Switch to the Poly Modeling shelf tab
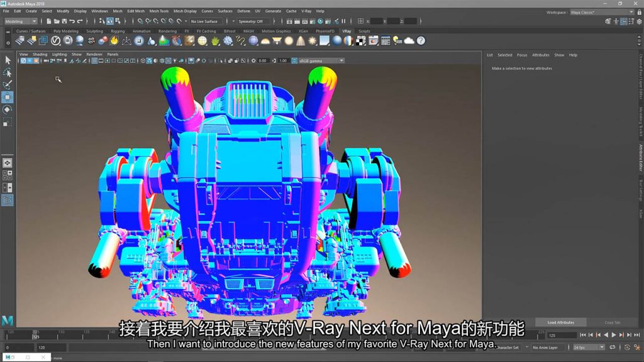Image resolution: width=644 pixels, height=362 pixels. 65,31
